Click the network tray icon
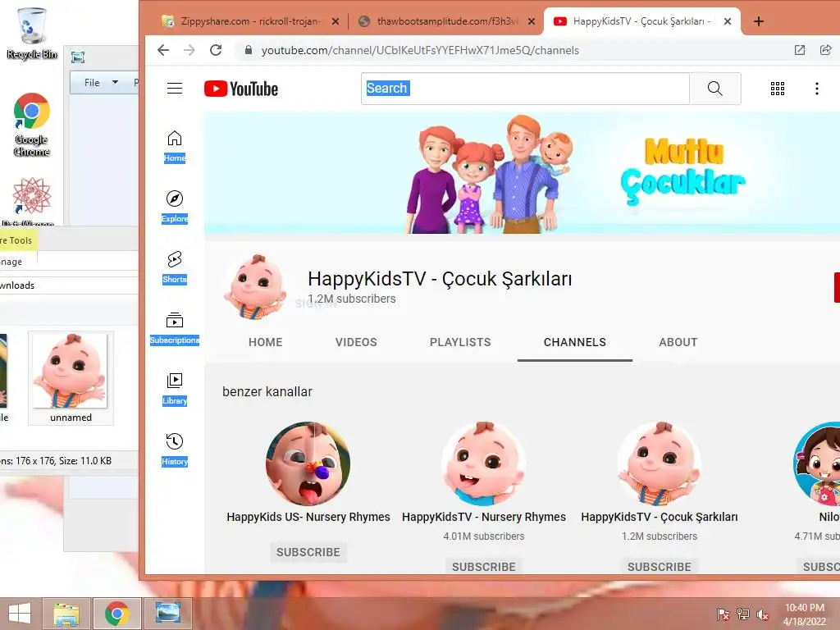Screen dimensions: 840x630 [743, 614]
